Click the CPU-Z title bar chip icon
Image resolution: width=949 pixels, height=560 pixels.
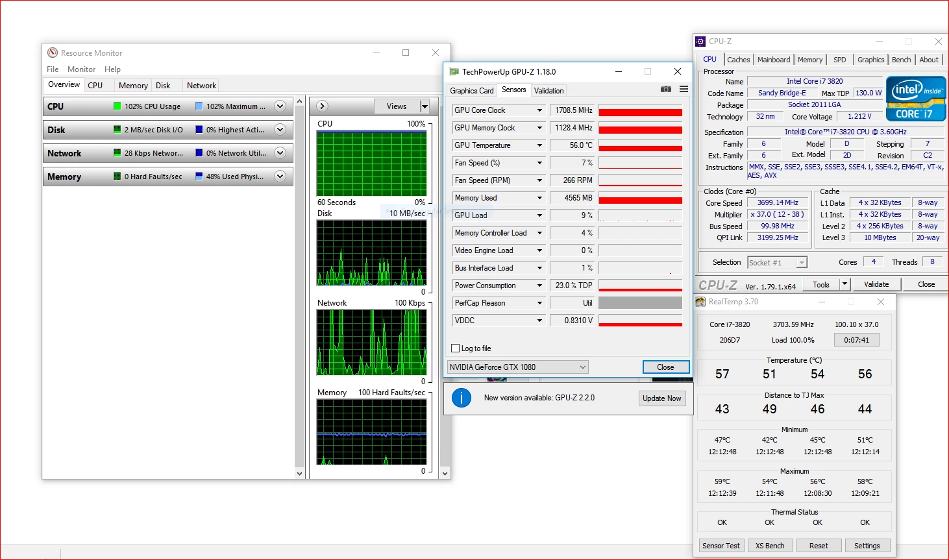[700, 42]
